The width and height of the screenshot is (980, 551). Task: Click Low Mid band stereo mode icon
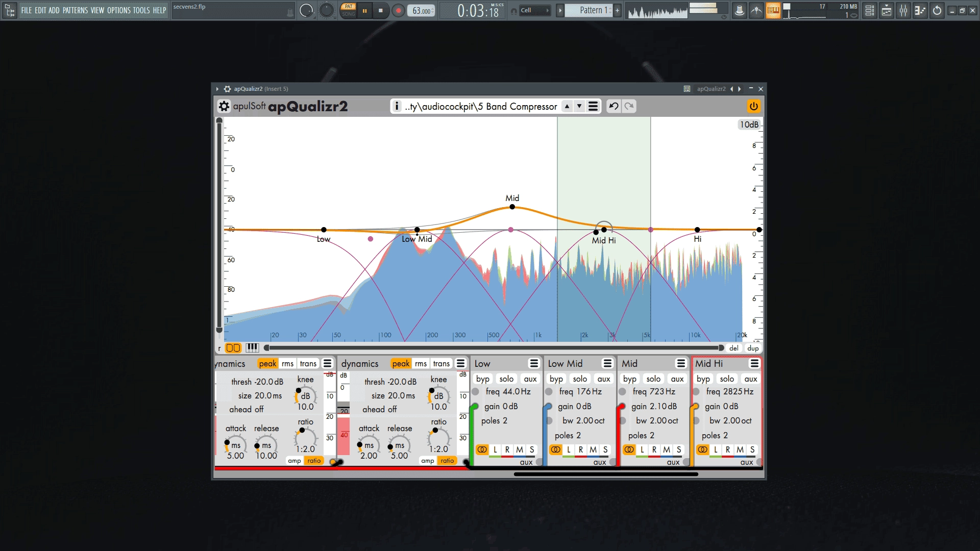pyautogui.click(x=555, y=449)
